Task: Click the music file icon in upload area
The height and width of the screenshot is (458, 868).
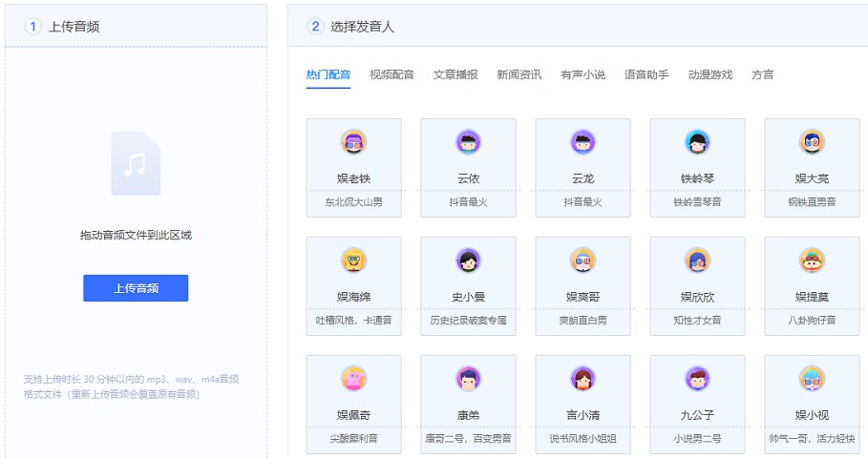Action: pyautogui.click(x=136, y=164)
